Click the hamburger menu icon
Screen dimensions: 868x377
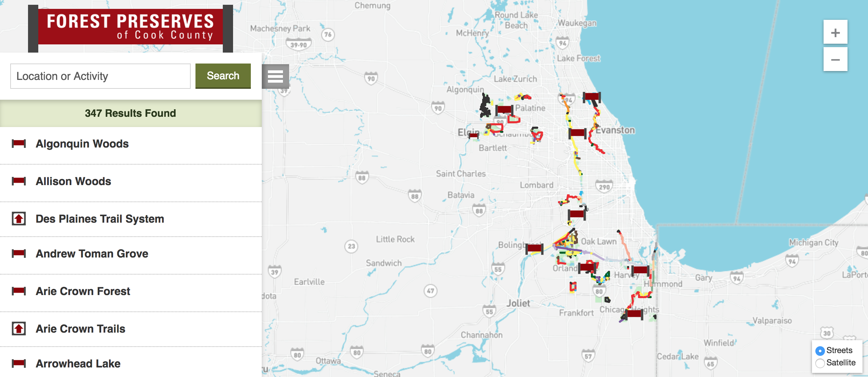tap(275, 76)
